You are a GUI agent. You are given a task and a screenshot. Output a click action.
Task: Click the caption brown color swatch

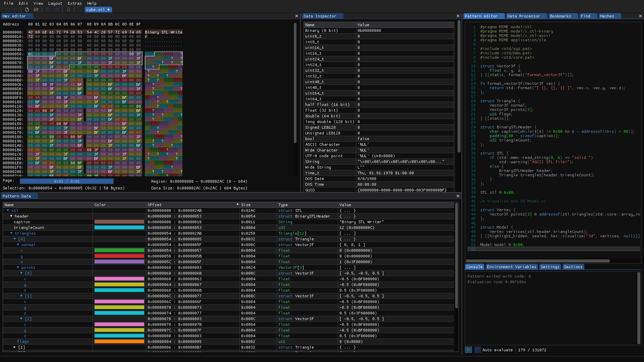pyautogui.click(x=119, y=222)
